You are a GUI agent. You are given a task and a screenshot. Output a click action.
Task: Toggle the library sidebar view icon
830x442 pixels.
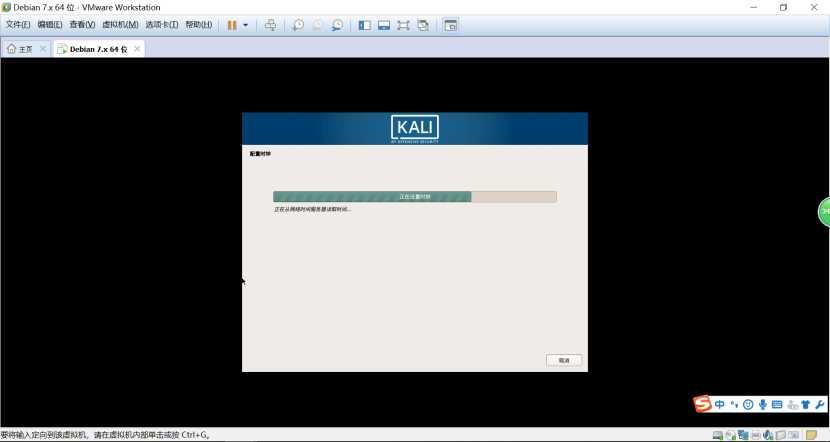(365, 25)
